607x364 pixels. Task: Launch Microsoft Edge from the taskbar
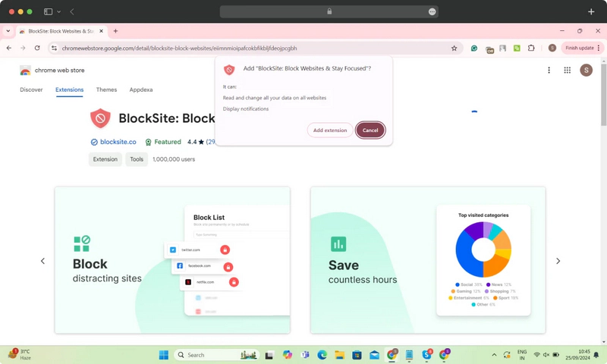[x=322, y=355]
